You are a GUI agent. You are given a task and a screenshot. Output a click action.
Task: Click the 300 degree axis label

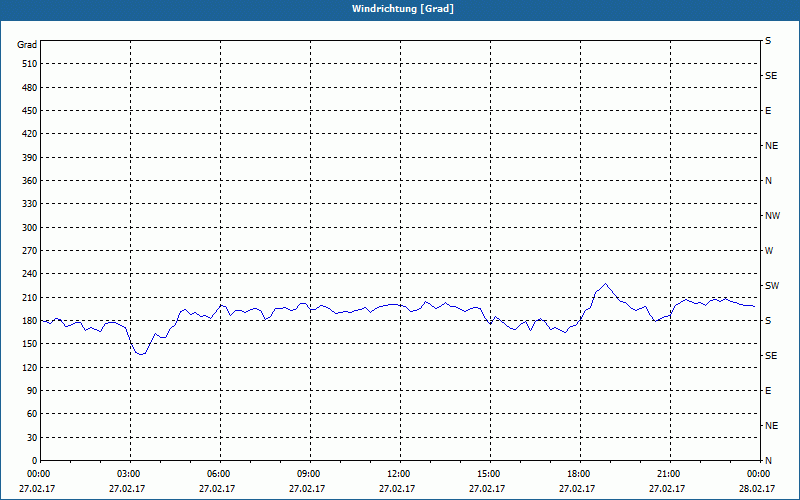(30, 228)
